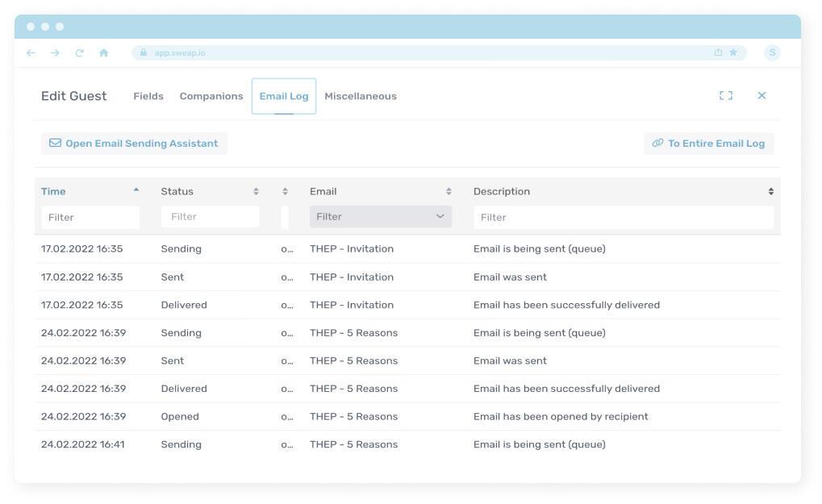Viewport: 822px width, 504px height.
Task: Click the sort arrows on the unnamed narrow column
Action: [x=285, y=192]
